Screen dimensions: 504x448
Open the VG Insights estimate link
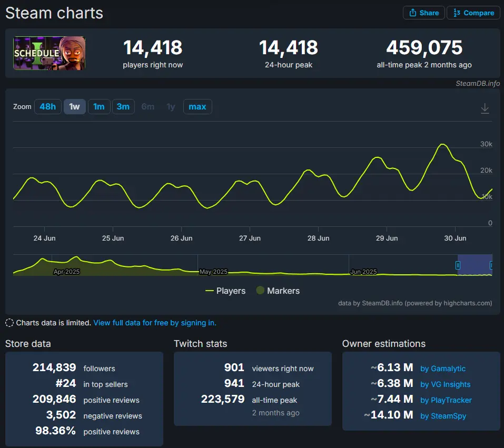(x=445, y=384)
